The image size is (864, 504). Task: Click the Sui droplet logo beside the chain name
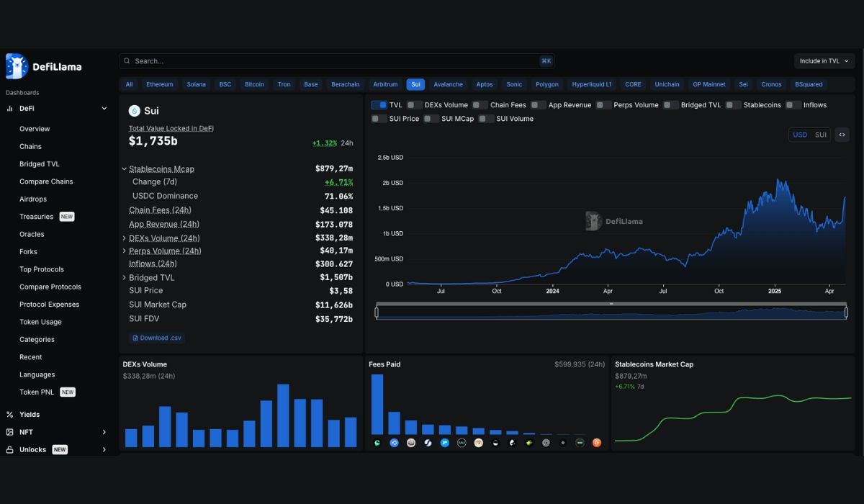134,111
